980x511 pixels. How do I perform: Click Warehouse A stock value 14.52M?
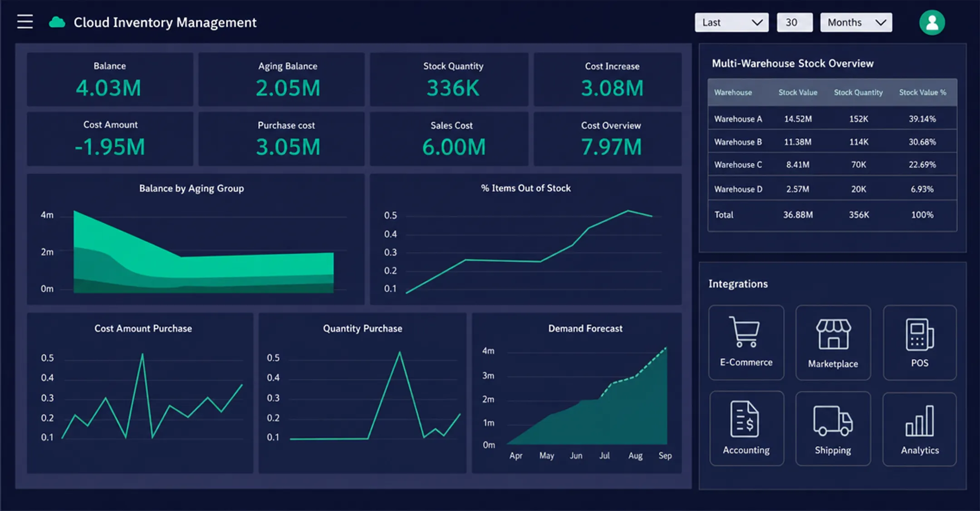click(798, 119)
